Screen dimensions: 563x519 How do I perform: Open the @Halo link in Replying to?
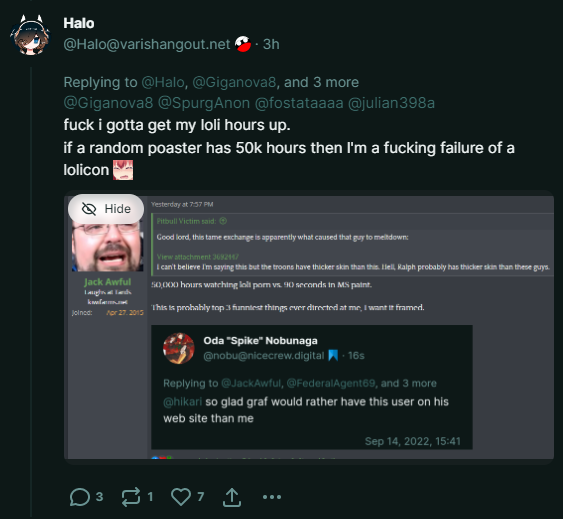tap(163, 82)
